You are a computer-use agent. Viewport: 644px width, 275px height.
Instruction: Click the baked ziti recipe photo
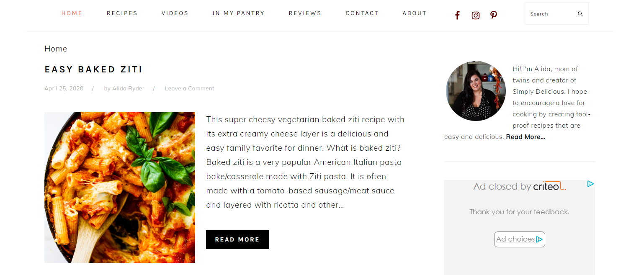[120, 188]
